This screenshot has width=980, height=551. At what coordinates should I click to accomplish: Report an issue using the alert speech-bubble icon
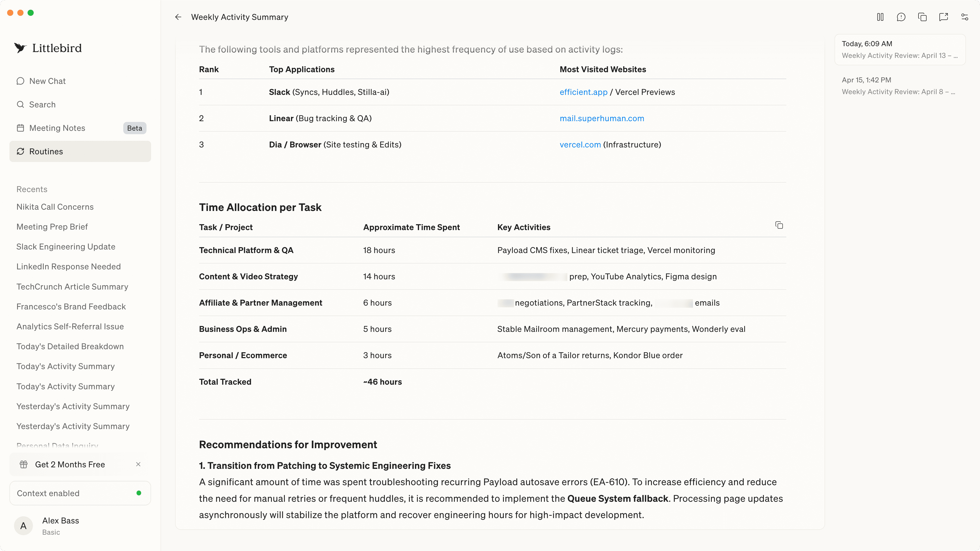[x=901, y=17]
